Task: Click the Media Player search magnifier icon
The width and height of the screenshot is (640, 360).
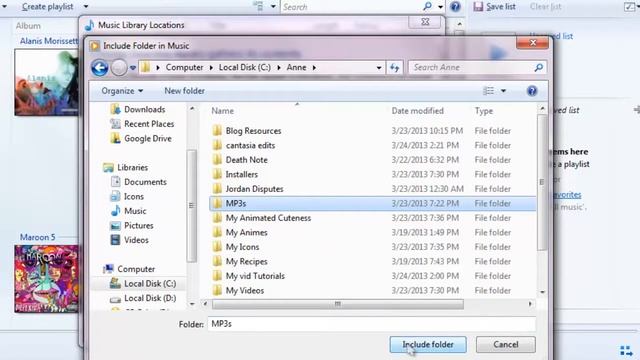Action: [427, 6]
